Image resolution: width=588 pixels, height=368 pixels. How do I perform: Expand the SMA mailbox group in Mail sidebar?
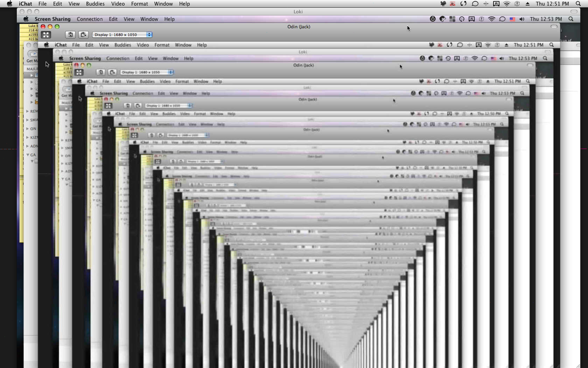click(27, 120)
